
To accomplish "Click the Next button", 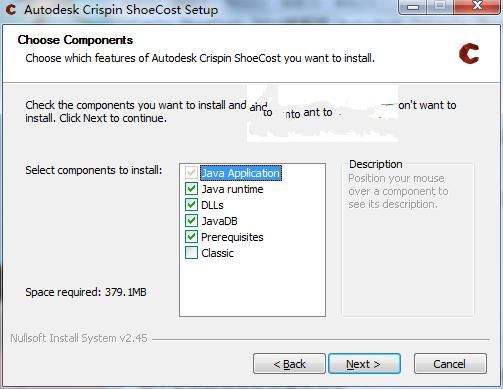I will point(364,364).
